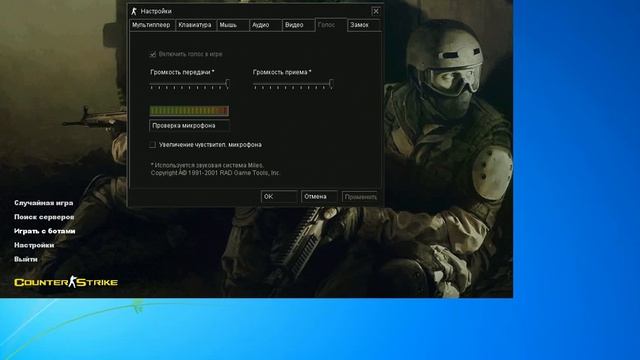Click the Counter-Strike figure icon in title bar
The height and width of the screenshot is (360, 640).
134,11
